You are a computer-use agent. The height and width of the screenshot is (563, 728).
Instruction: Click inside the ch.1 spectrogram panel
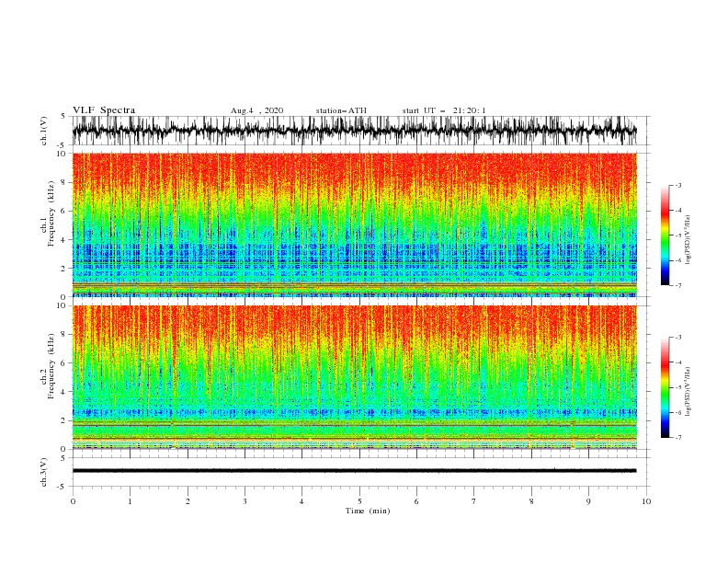(354, 224)
